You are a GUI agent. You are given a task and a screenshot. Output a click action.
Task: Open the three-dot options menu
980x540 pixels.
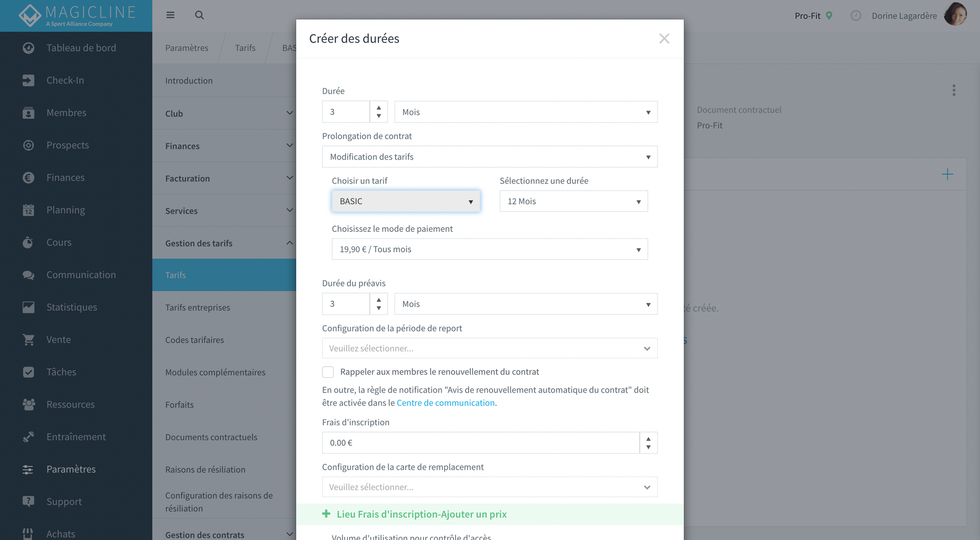[x=954, y=90]
